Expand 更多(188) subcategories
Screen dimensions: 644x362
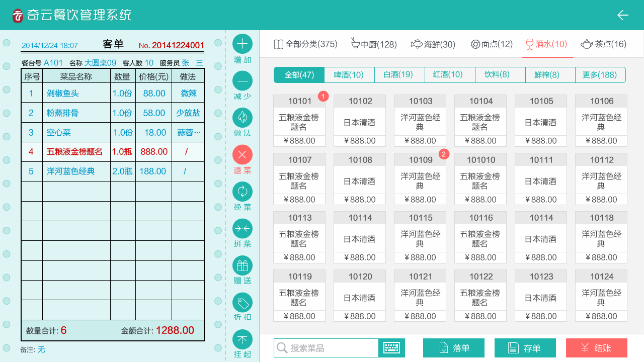pos(600,75)
